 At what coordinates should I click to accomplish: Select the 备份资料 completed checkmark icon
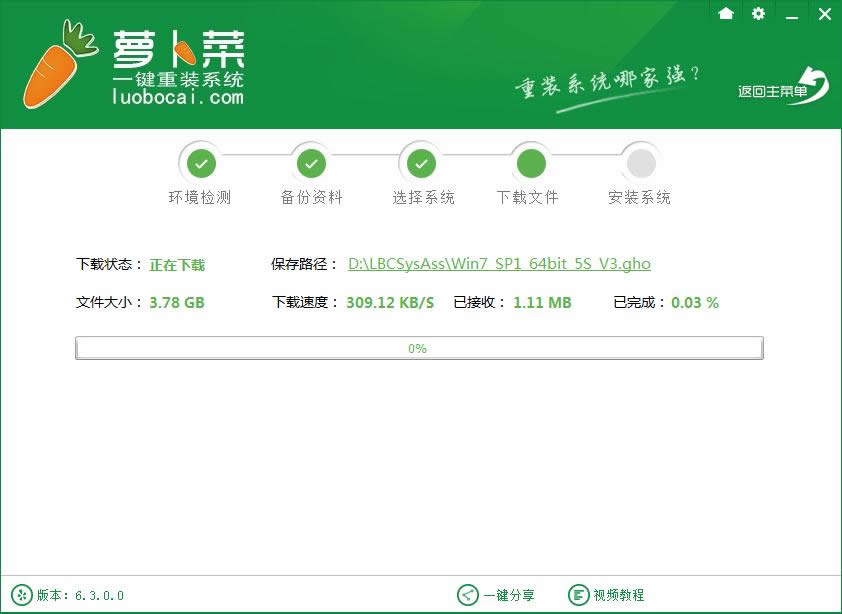coord(311,162)
